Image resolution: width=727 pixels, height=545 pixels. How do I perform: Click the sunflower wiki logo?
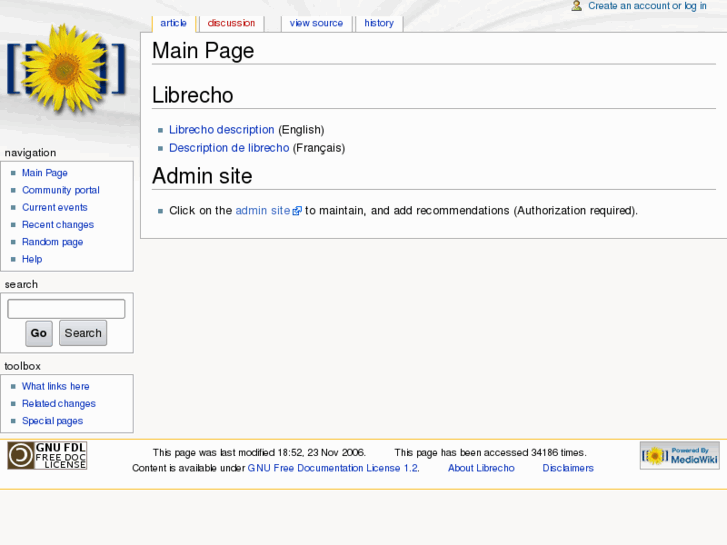(66, 70)
